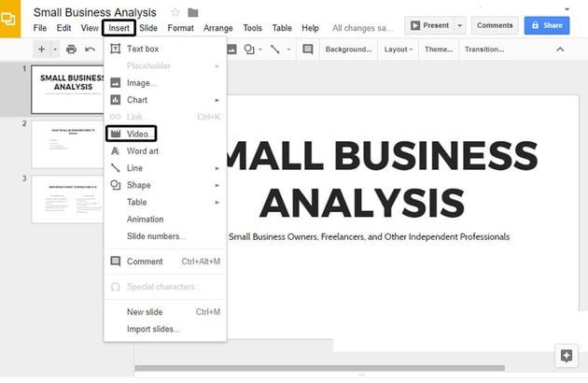Add a new slide with plus button
588x383 pixels.
click(42, 50)
